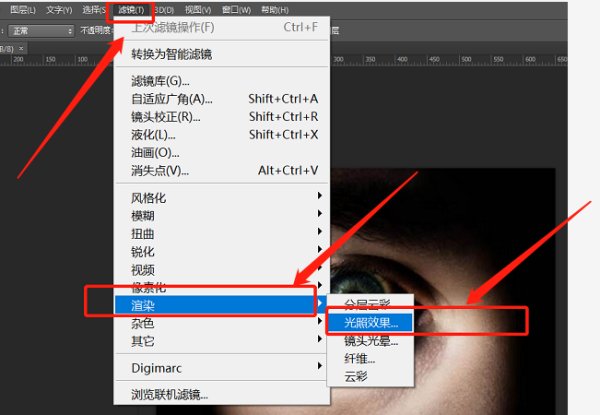
Task: Close the document tab
Action: point(21,49)
